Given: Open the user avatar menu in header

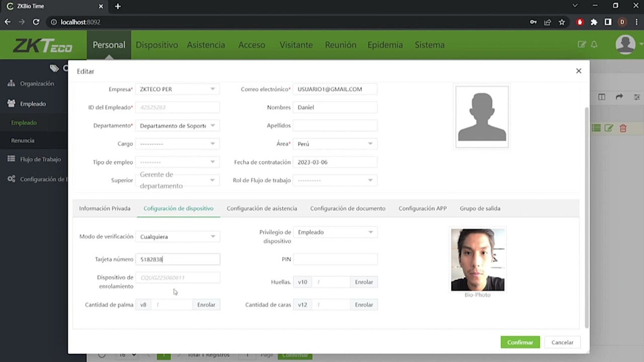Looking at the screenshot, I should click(625, 45).
